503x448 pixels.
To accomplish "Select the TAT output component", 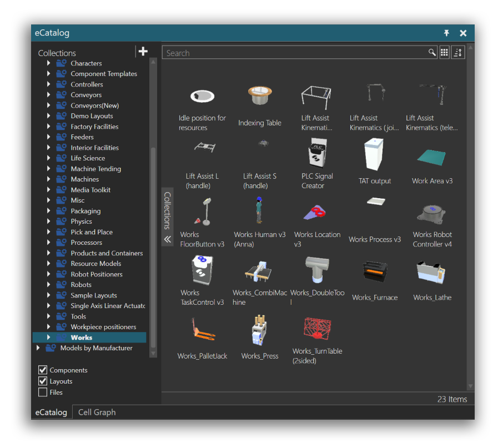I will pyautogui.click(x=375, y=162).
